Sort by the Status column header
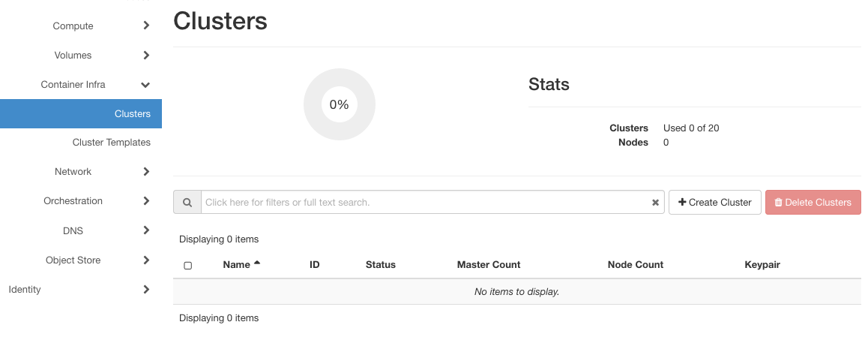 [380, 265]
